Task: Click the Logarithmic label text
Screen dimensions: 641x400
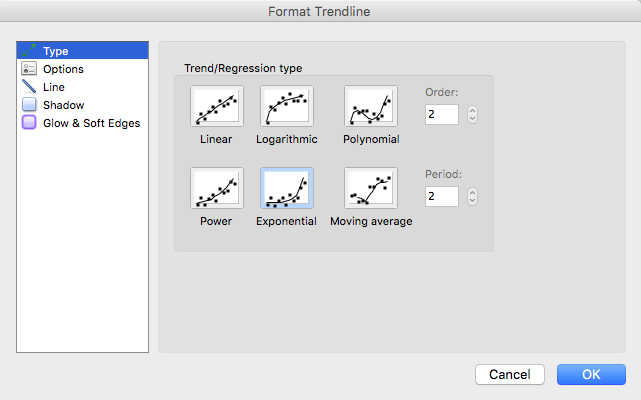Action: (x=287, y=139)
